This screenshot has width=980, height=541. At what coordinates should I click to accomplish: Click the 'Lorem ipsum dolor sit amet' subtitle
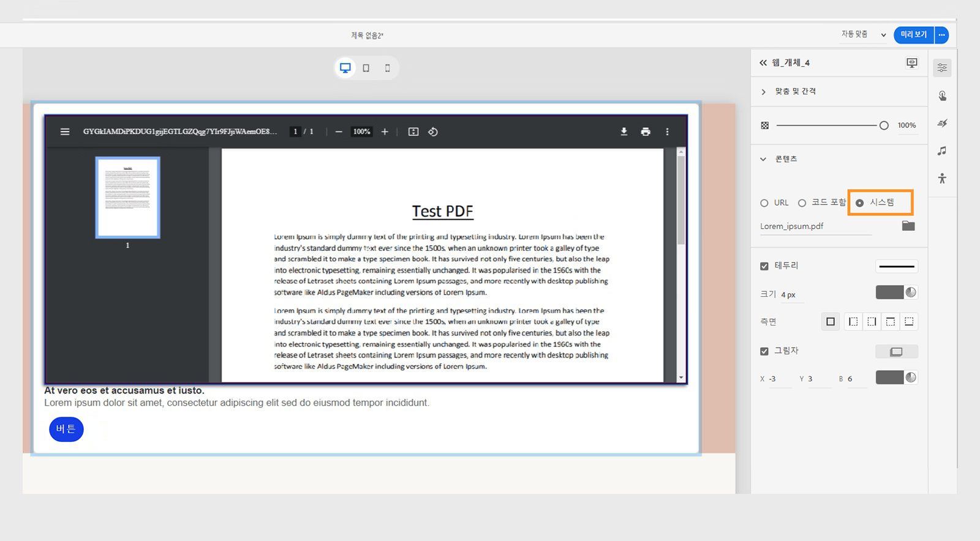(236, 403)
